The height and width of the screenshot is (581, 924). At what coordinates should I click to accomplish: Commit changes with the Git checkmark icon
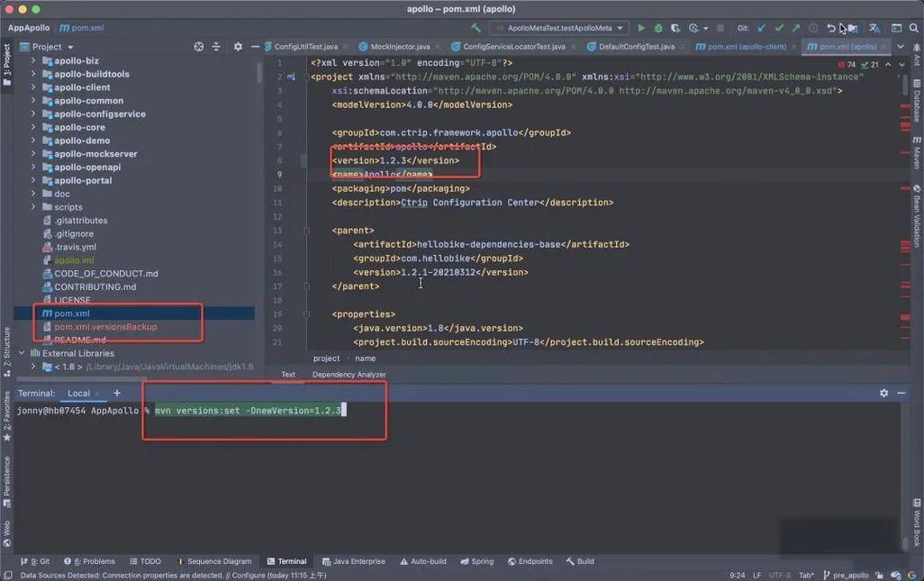pyautogui.click(x=779, y=28)
